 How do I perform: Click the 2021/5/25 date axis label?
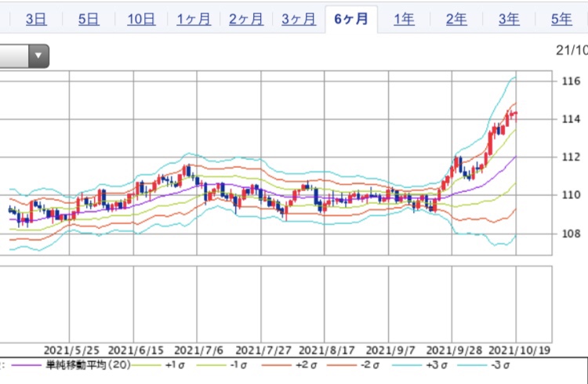pyautogui.click(x=71, y=350)
